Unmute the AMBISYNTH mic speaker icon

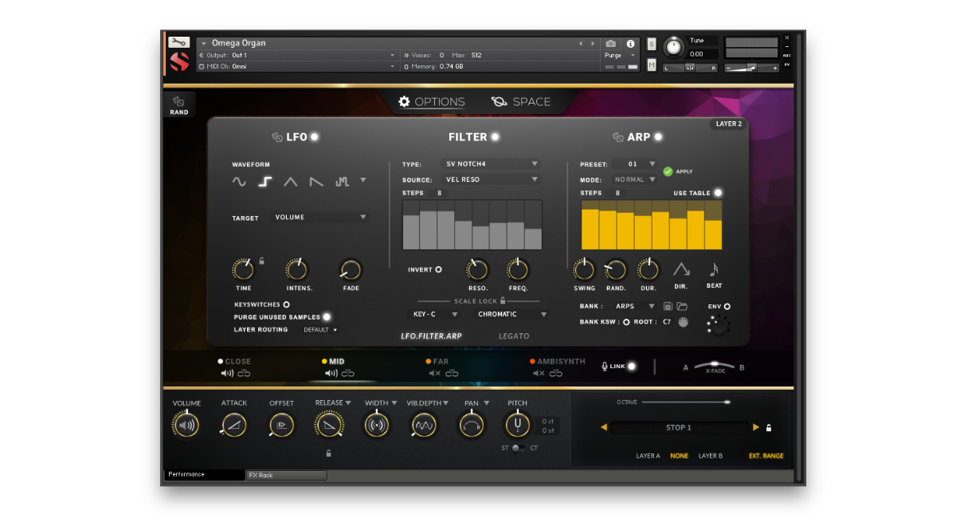(539, 373)
